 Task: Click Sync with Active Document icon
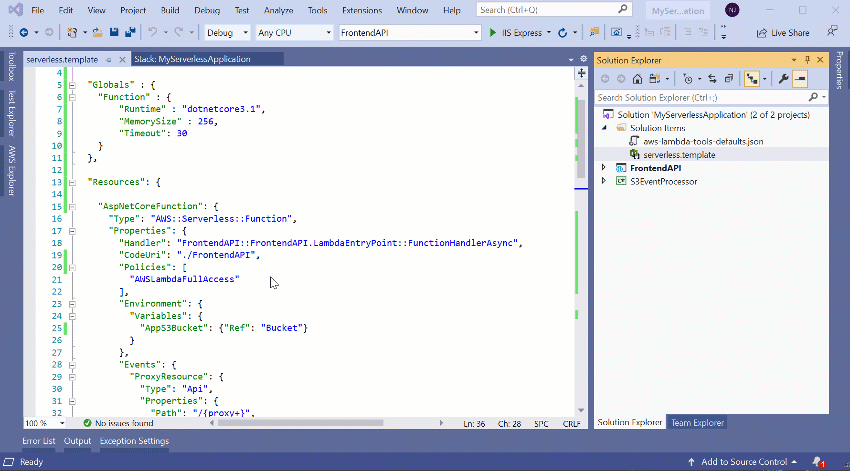713,78
